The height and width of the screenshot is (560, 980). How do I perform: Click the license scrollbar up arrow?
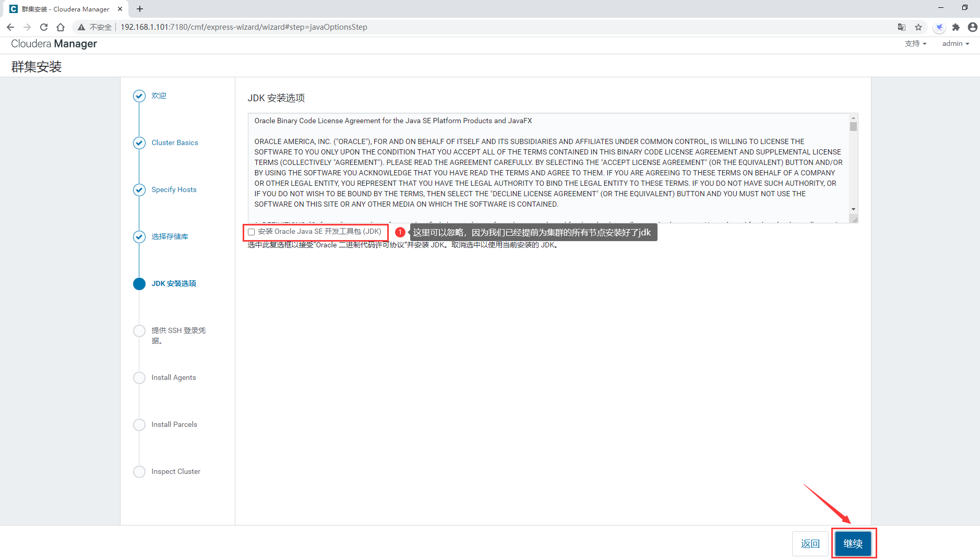click(x=853, y=118)
